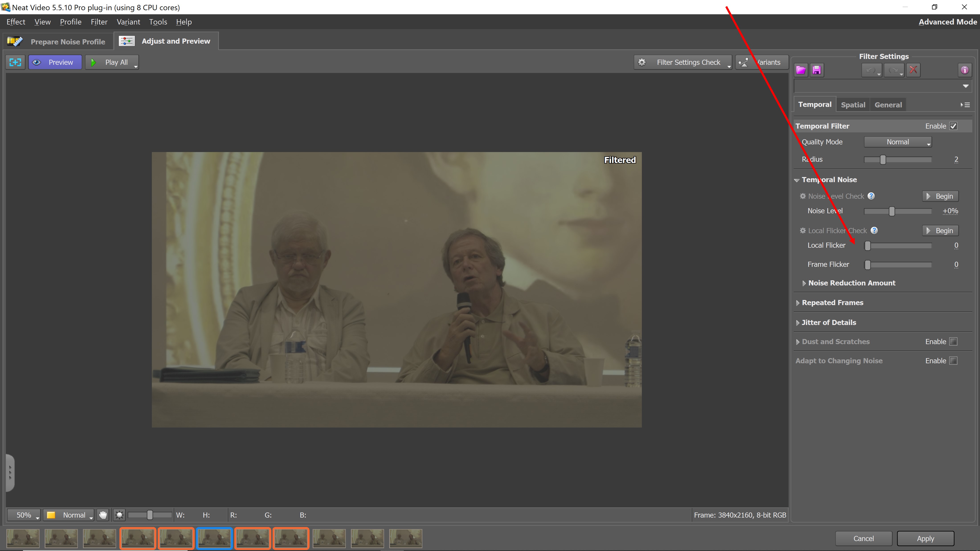Select the hand pan tool icon
This screenshot has height=551, width=980.
tap(103, 515)
